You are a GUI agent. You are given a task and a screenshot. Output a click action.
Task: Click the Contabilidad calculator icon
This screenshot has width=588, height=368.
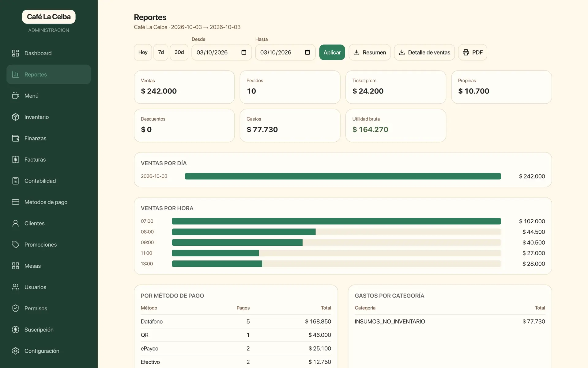pyautogui.click(x=15, y=181)
